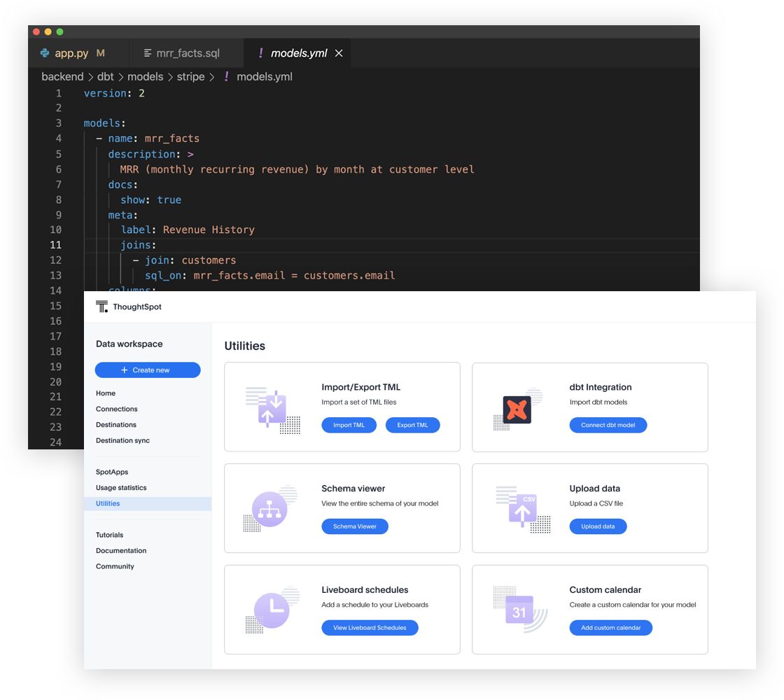The image size is (784, 700).
Task: Click the Liveboard schedules clock icon
Action: pyautogui.click(x=272, y=610)
